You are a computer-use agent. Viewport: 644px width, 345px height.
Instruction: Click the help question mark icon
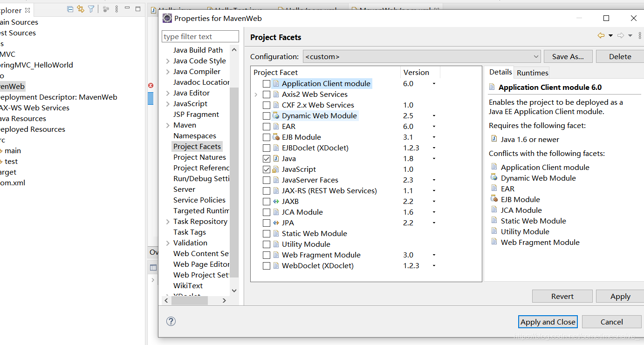click(171, 321)
